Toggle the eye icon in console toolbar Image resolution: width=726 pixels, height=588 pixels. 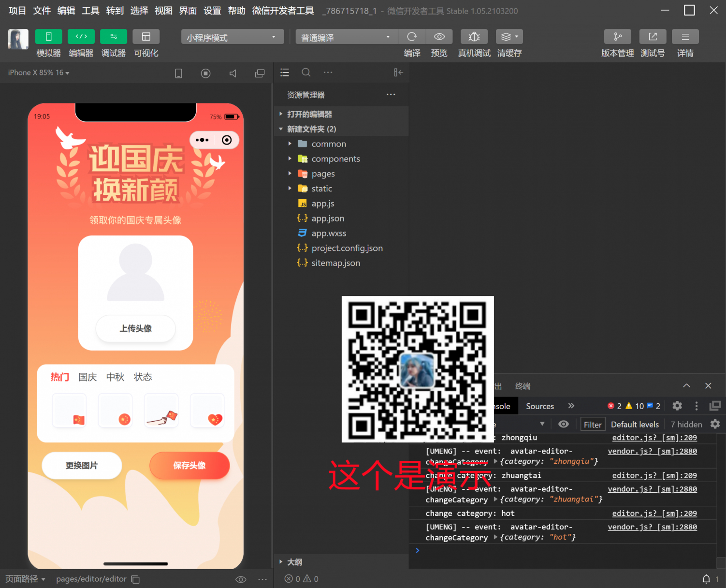(x=563, y=424)
